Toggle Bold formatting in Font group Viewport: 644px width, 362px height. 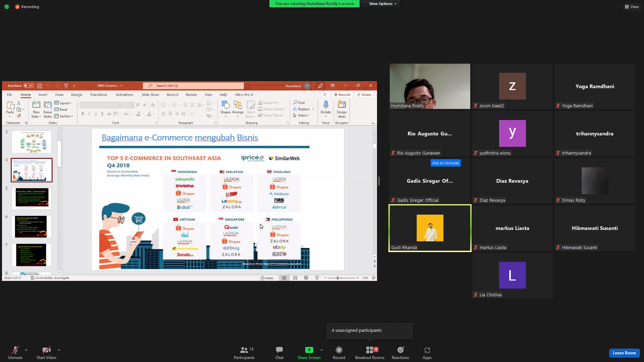(x=83, y=114)
